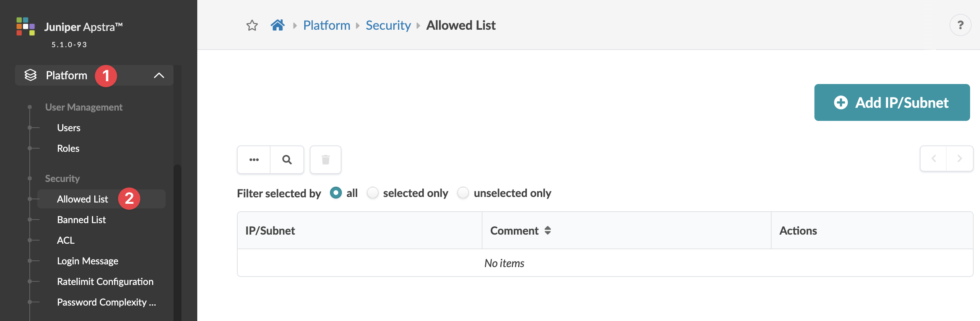Open Ratelimit Configuration menu item

pyautogui.click(x=105, y=281)
